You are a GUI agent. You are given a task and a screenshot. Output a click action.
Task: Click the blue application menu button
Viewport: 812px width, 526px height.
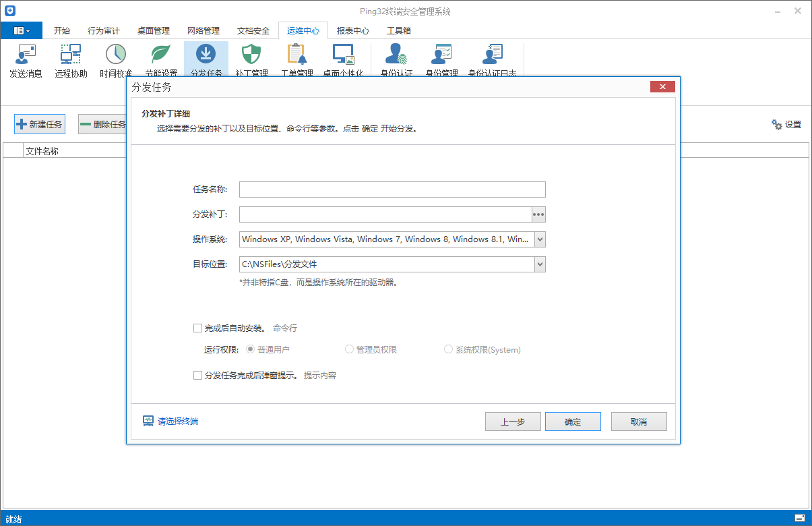22,30
